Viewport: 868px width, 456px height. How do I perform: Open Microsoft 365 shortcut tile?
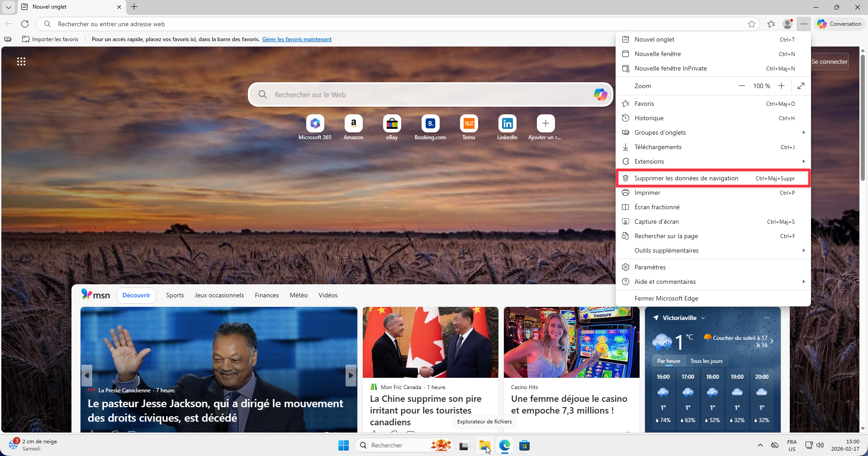315,127
